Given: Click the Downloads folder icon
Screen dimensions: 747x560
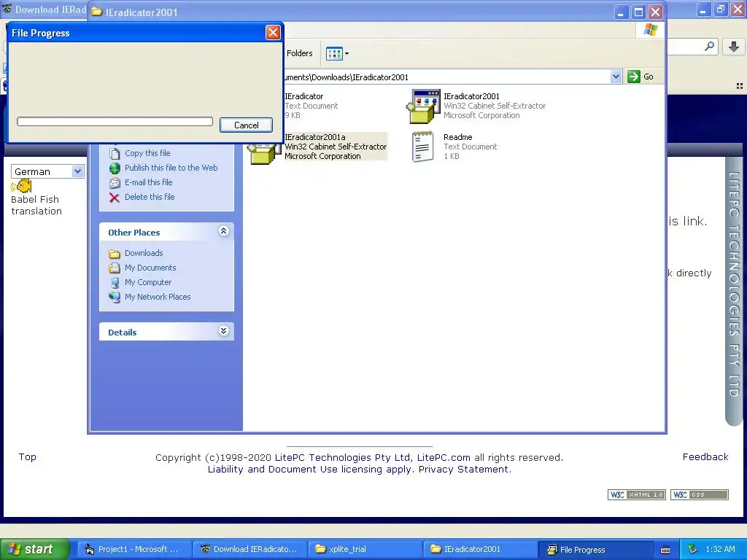Looking at the screenshot, I should coord(115,253).
